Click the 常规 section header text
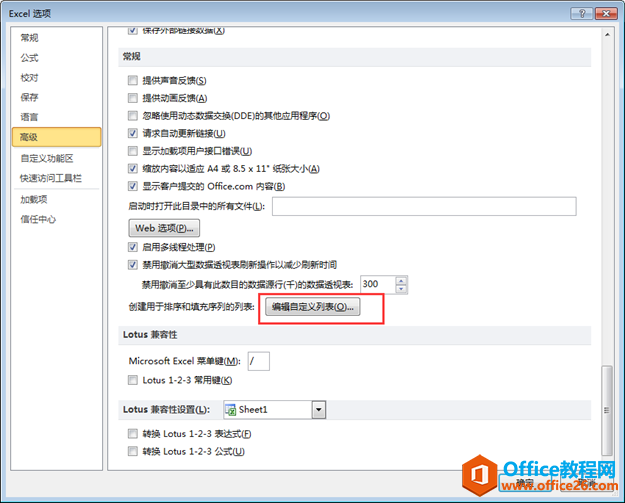Screen dimensions: 625x503 tap(132, 57)
